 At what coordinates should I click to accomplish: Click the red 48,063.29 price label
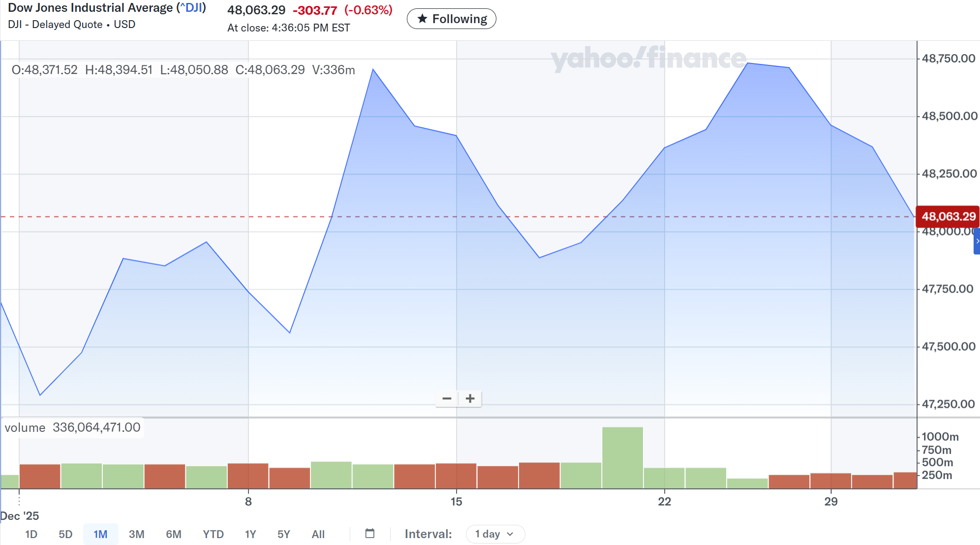pyautogui.click(x=948, y=216)
